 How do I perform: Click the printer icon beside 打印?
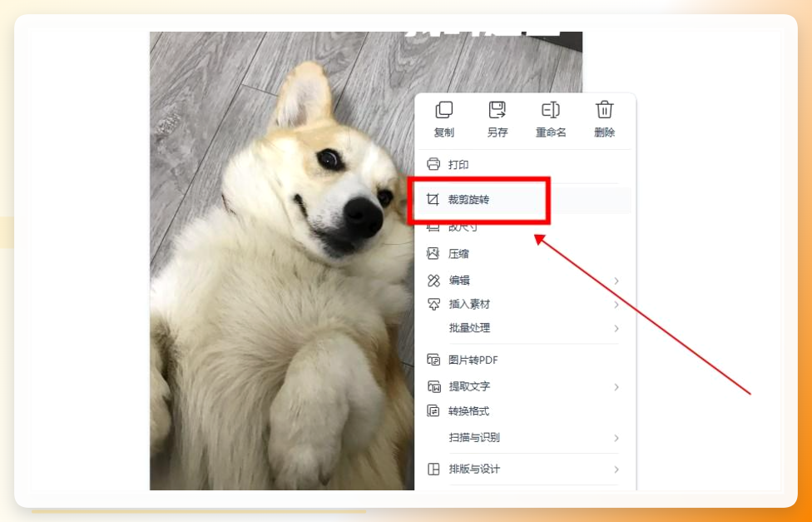(433, 164)
